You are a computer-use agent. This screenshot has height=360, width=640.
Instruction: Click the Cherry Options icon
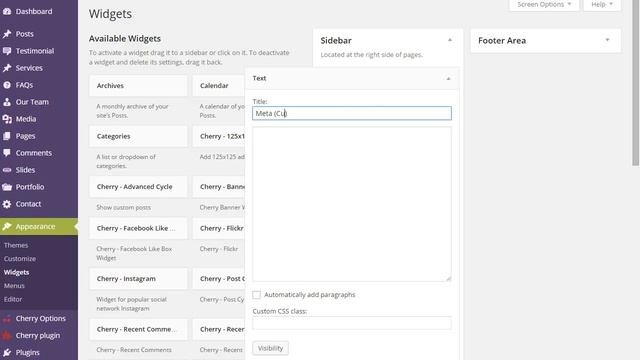(7, 318)
